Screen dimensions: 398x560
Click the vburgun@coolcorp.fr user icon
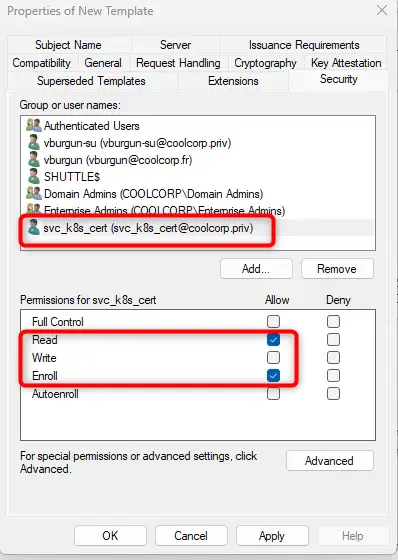(34, 159)
